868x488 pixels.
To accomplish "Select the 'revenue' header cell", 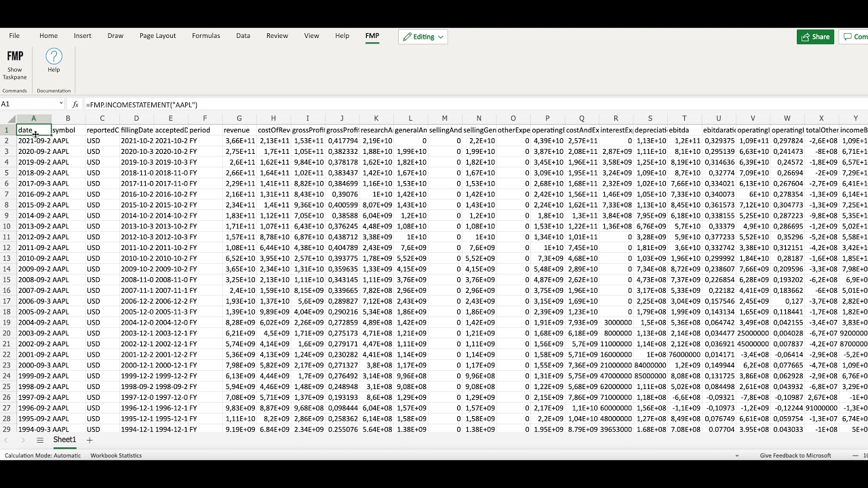I will 239,130.
